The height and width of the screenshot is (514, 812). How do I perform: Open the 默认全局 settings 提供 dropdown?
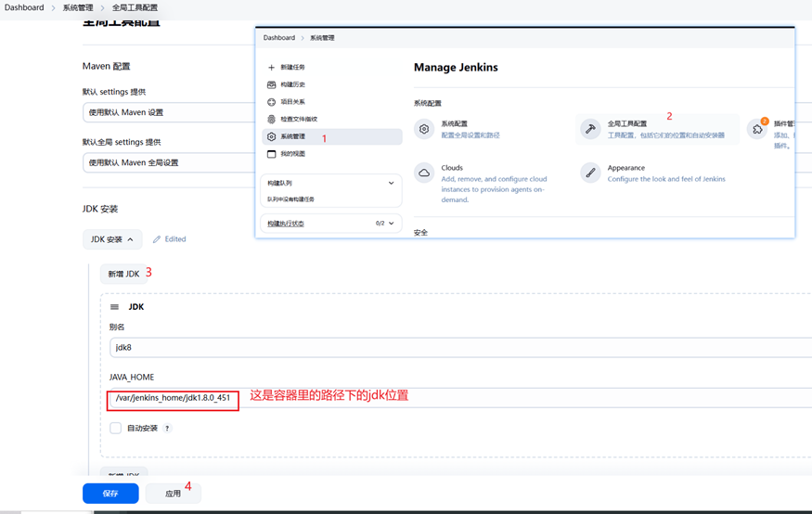(169, 162)
